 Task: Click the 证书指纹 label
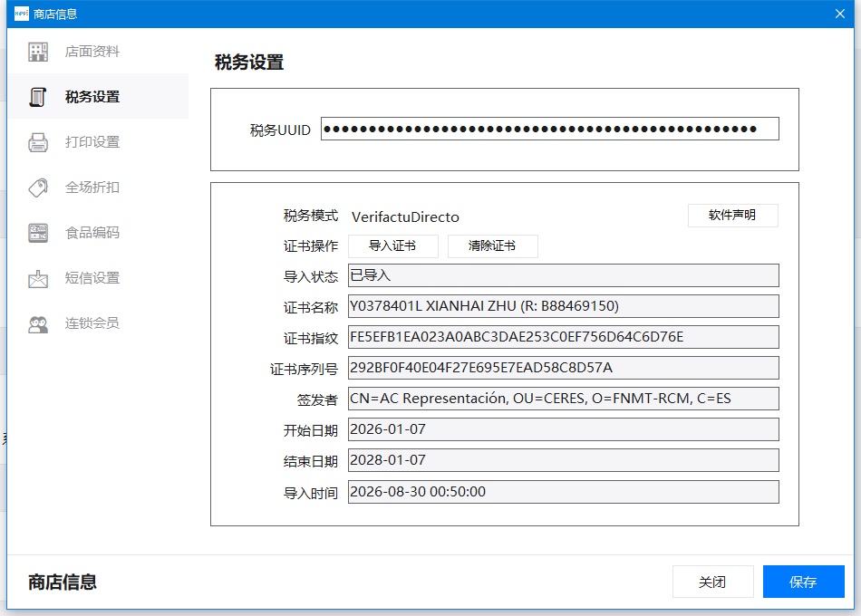(x=311, y=339)
